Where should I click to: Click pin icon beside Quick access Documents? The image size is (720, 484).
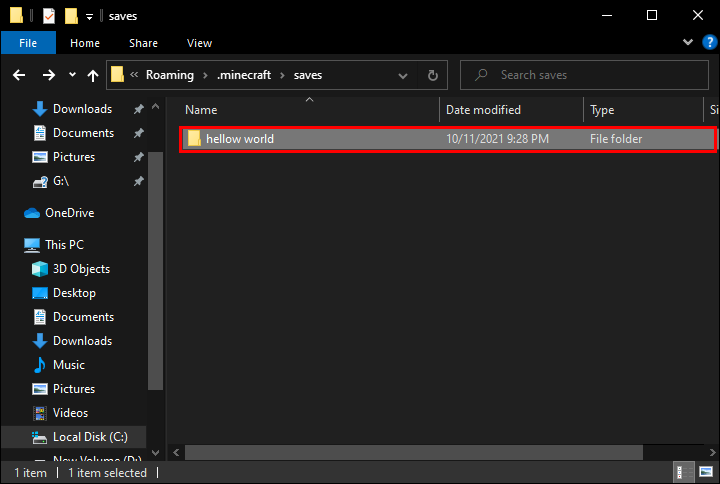coord(138,133)
